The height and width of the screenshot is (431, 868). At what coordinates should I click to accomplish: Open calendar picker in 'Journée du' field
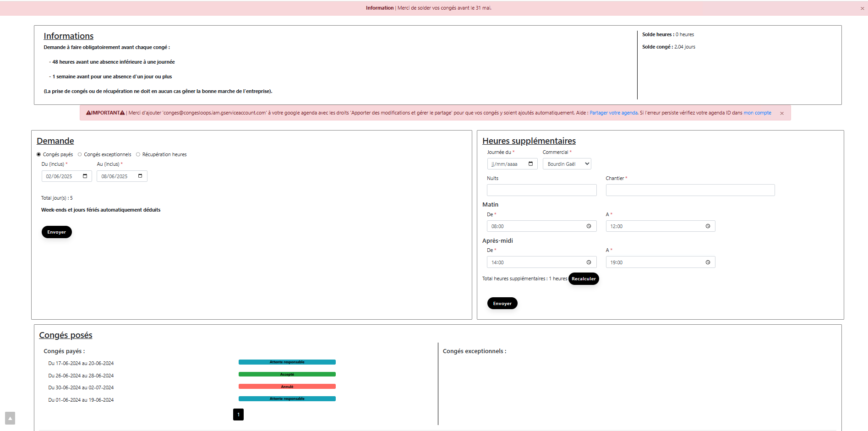click(530, 164)
